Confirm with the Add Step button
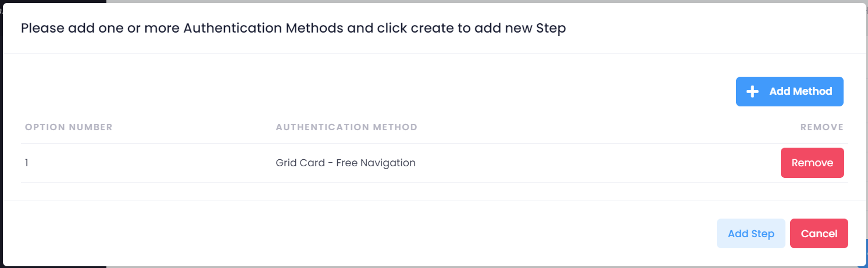 751,234
